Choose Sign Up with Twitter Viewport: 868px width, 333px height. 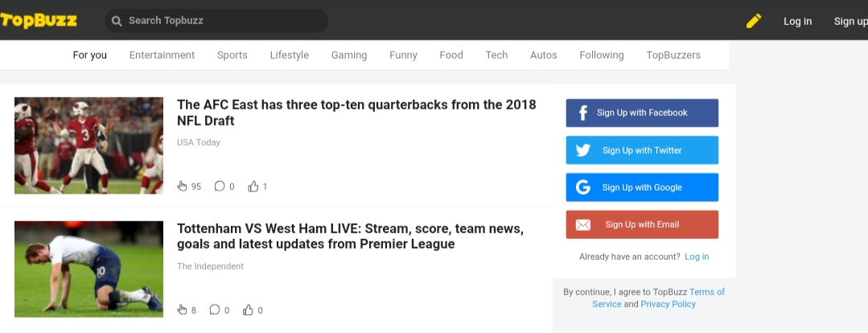click(642, 150)
